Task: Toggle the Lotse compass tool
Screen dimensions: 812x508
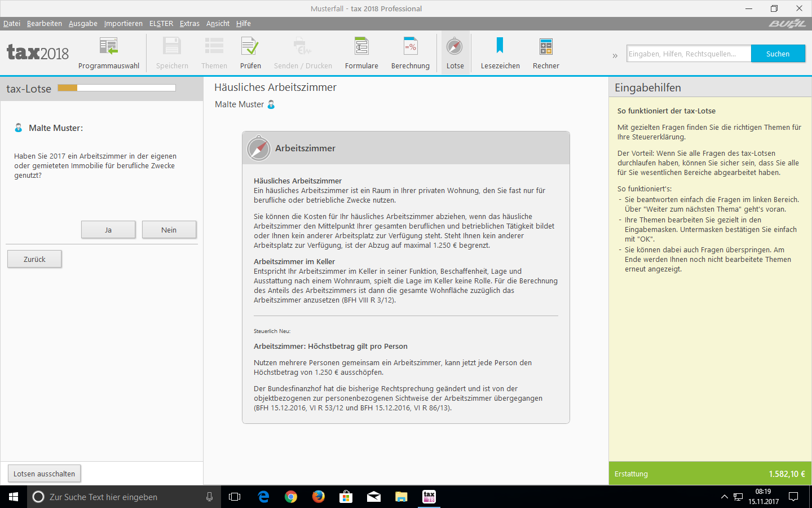Action: point(455,54)
